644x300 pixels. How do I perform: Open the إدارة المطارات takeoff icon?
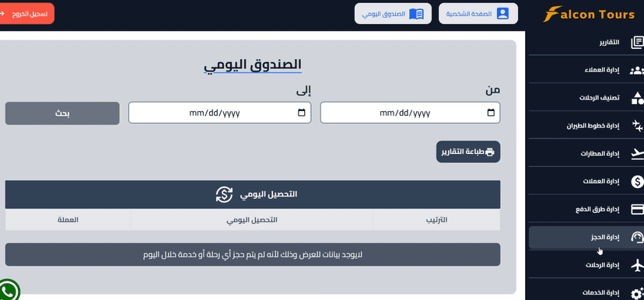click(638, 153)
